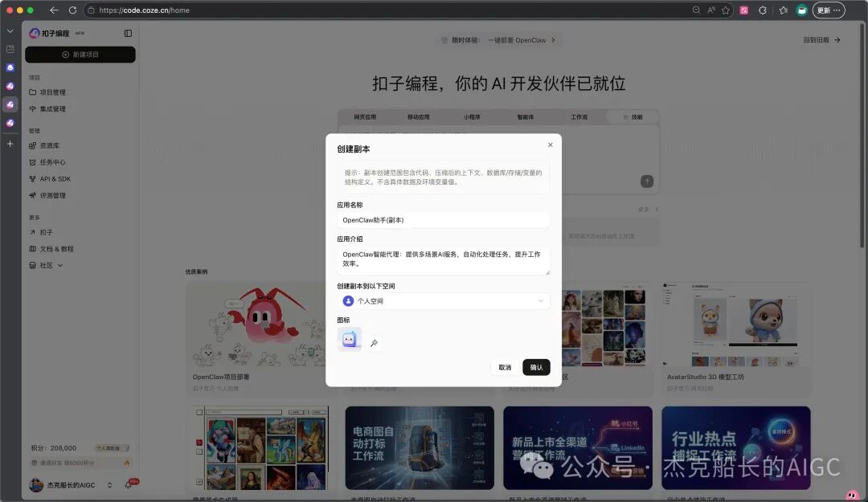Select the 移动应用 tab

click(x=419, y=117)
